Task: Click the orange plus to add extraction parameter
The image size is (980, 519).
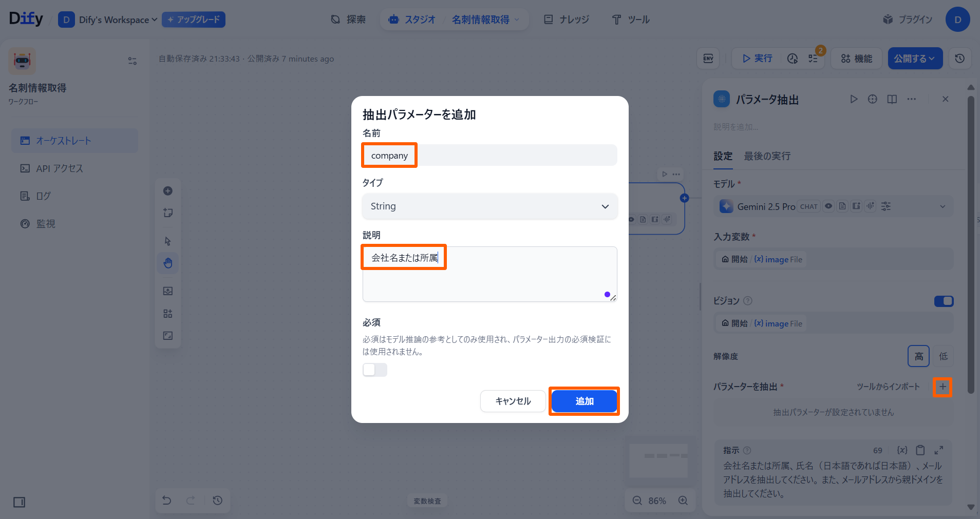Action: click(943, 387)
